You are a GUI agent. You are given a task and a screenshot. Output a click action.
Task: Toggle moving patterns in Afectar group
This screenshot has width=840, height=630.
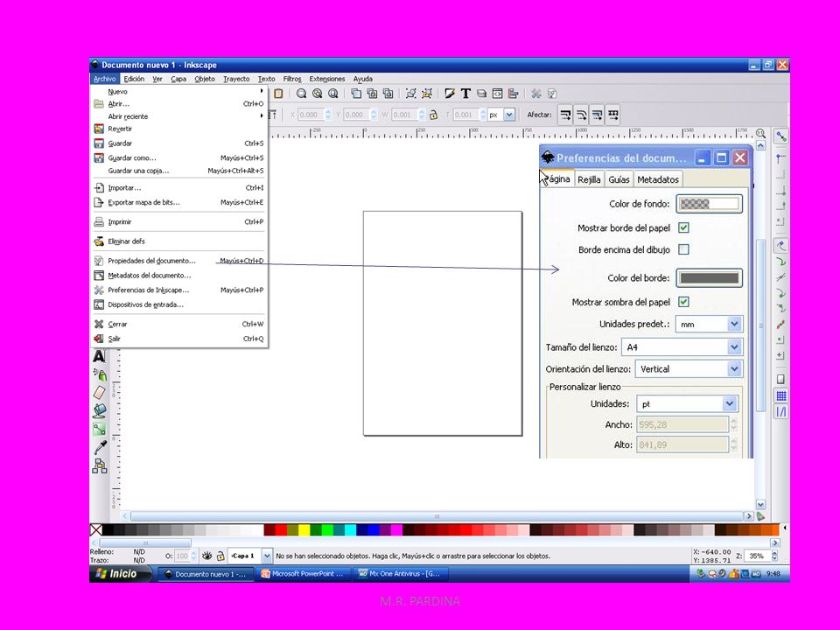(612, 115)
